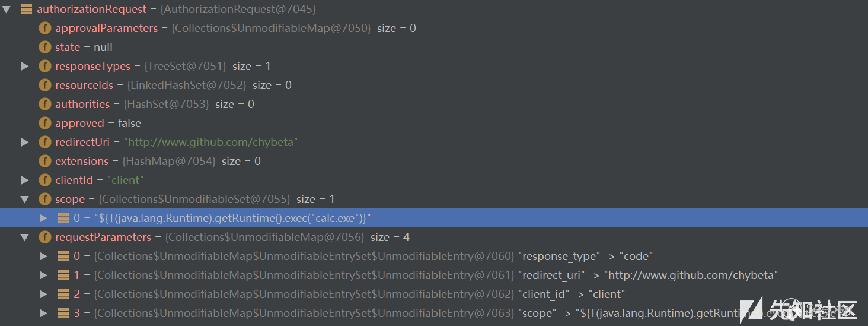The height and width of the screenshot is (326, 868).
Task: Expand the clientId node
Action: [x=25, y=180]
